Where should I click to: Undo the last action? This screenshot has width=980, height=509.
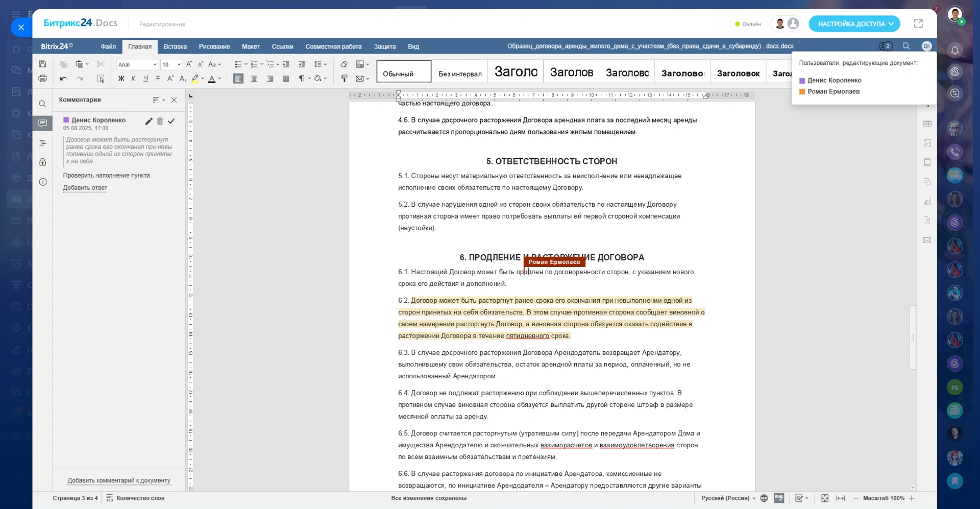point(63,79)
